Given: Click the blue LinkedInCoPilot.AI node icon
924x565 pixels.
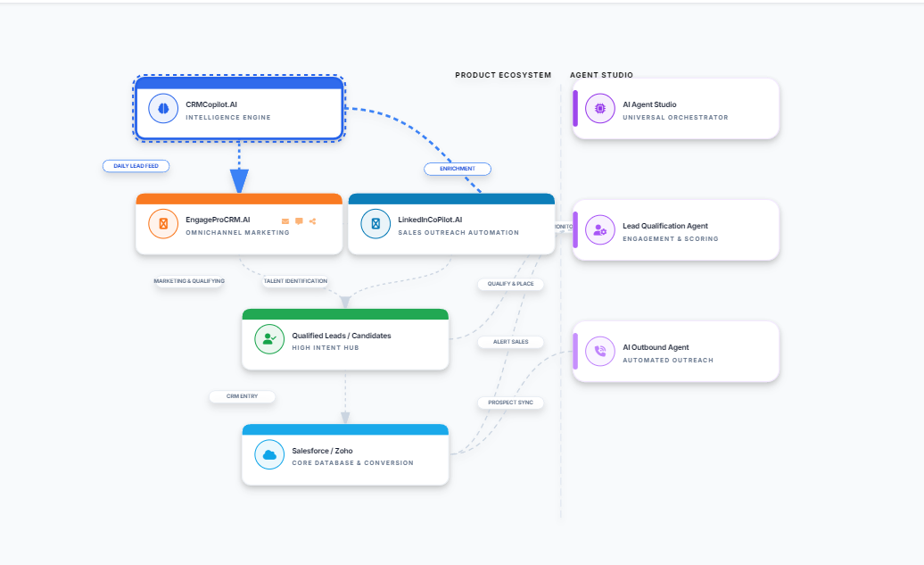Looking at the screenshot, I should [x=375, y=223].
